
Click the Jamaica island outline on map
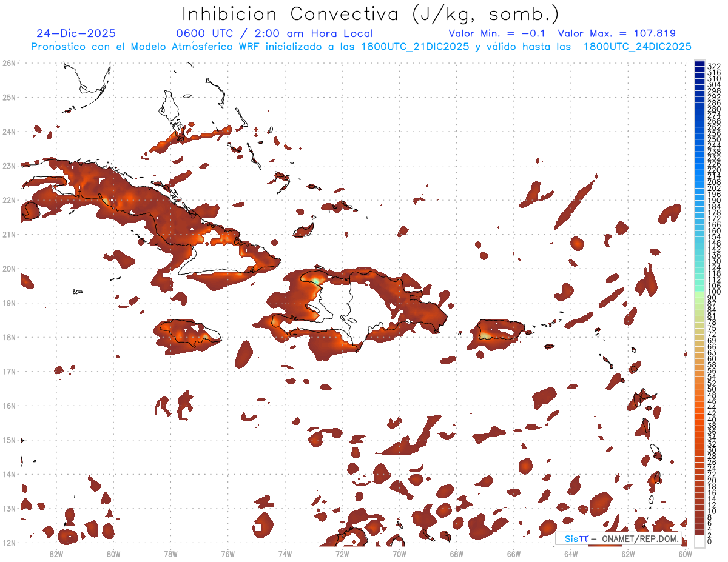[189, 332]
